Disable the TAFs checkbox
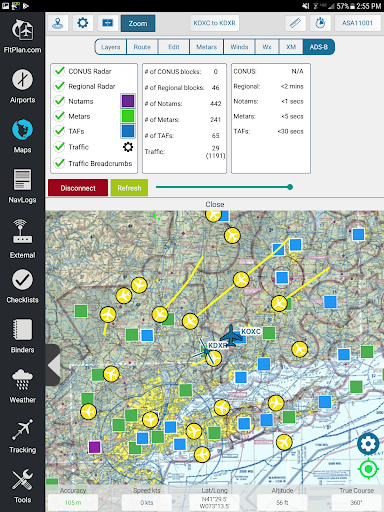The image size is (384, 512). 60,131
